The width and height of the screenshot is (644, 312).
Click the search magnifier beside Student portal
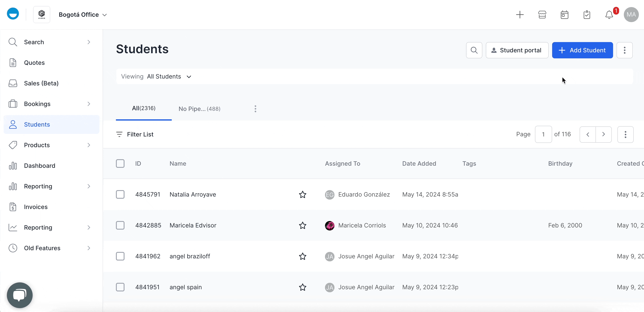(474, 50)
